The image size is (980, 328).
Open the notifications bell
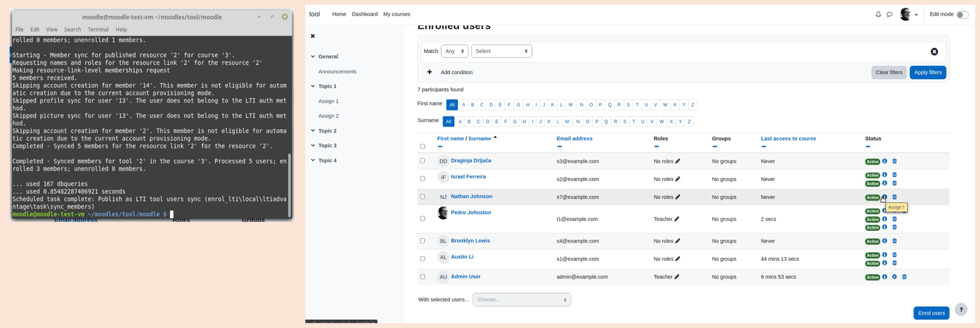(878, 14)
